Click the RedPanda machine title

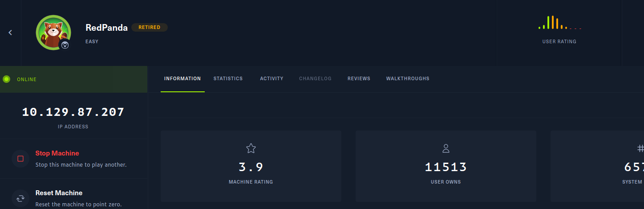106,28
